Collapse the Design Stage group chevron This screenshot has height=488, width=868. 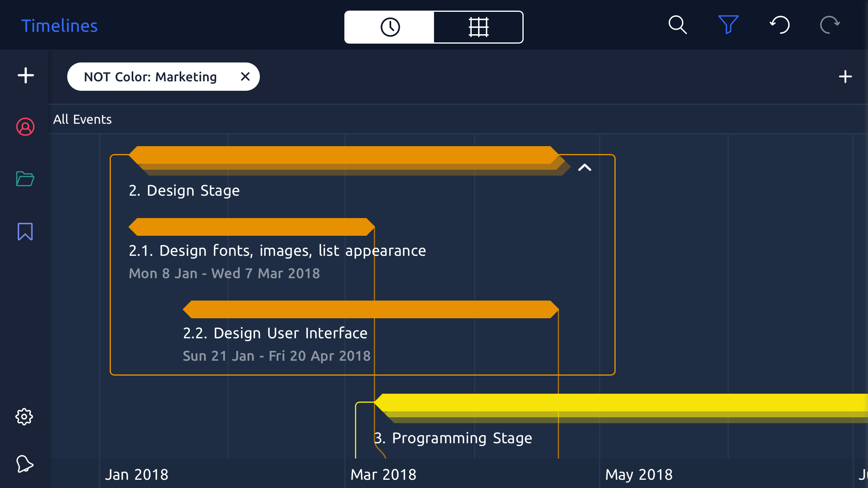pos(585,168)
